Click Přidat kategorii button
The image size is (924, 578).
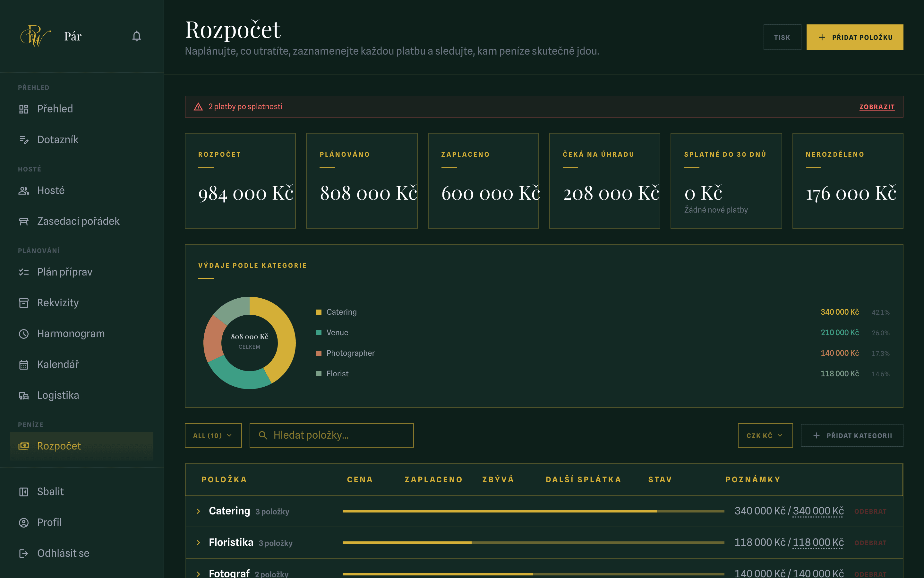[x=852, y=435]
